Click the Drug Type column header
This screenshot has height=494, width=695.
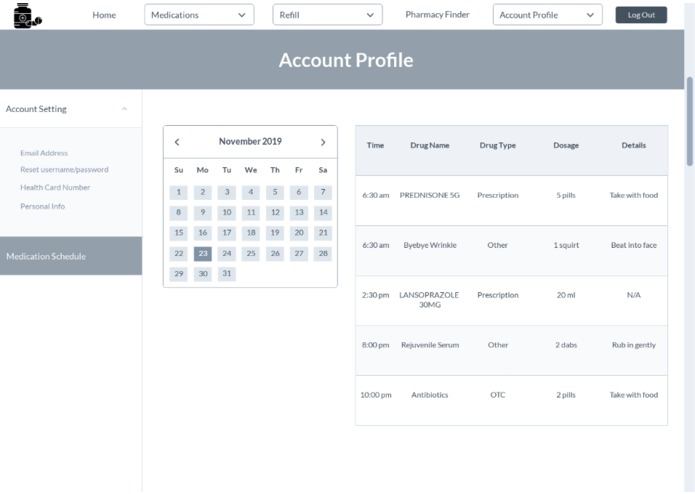coord(498,145)
